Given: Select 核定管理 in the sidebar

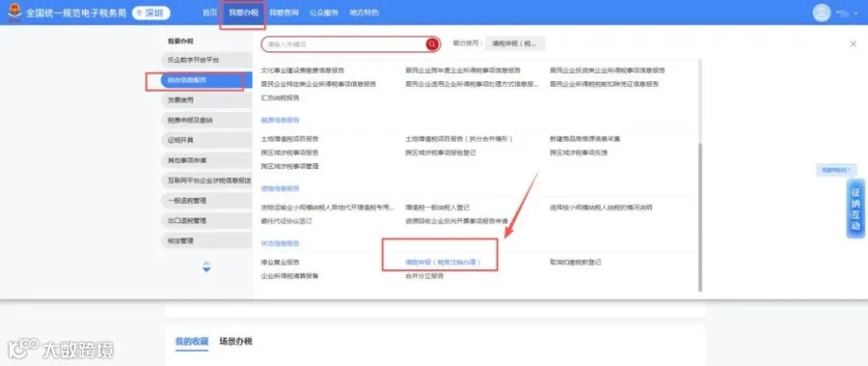Looking at the screenshot, I should click(x=206, y=240).
